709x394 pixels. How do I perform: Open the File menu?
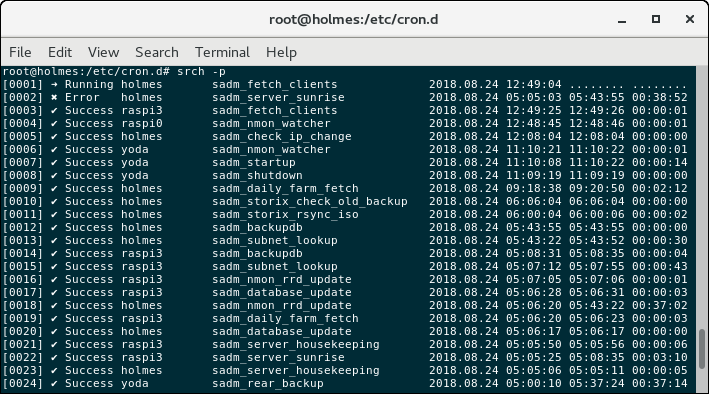20,52
